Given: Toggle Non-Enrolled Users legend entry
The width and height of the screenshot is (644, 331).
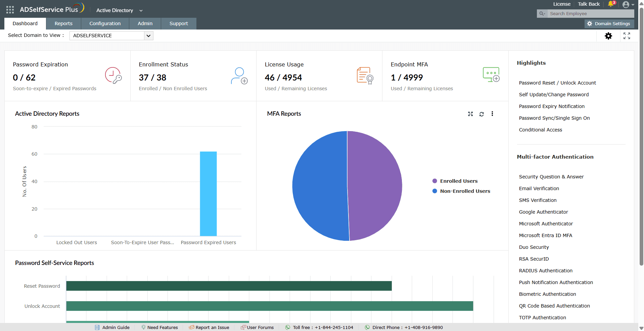Looking at the screenshot, I should pos(461,191).
